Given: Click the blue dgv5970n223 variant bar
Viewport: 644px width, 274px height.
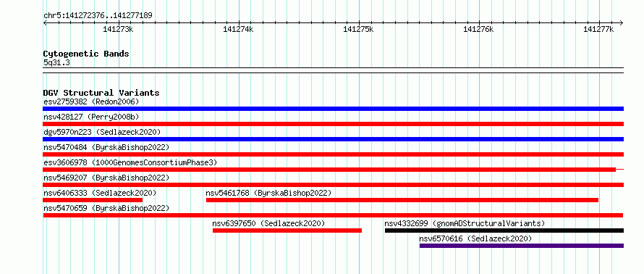Looking at the screenshot, I should tap(333, 139).
